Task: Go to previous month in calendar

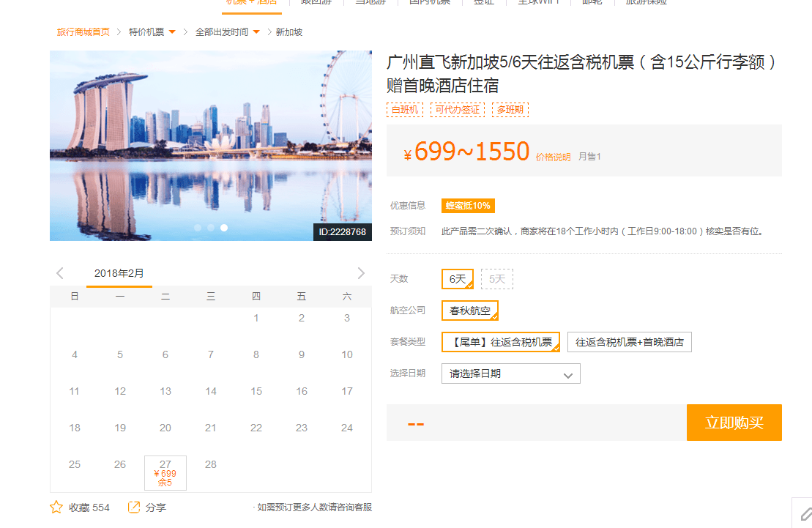Action: (60, 273)
